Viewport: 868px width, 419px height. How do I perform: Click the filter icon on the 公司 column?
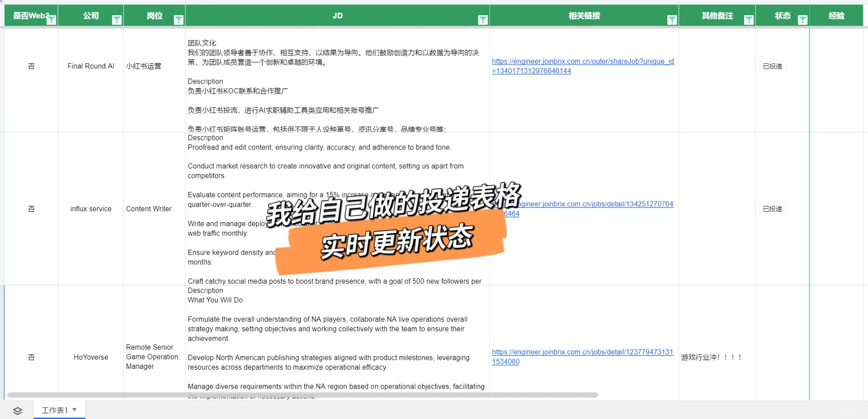[117, 20]
